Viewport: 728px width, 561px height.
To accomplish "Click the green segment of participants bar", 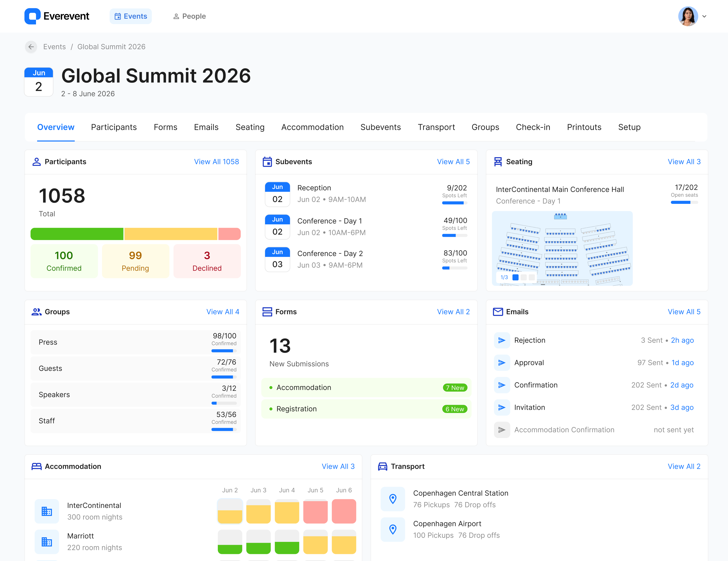I will (x=77, y=234).
